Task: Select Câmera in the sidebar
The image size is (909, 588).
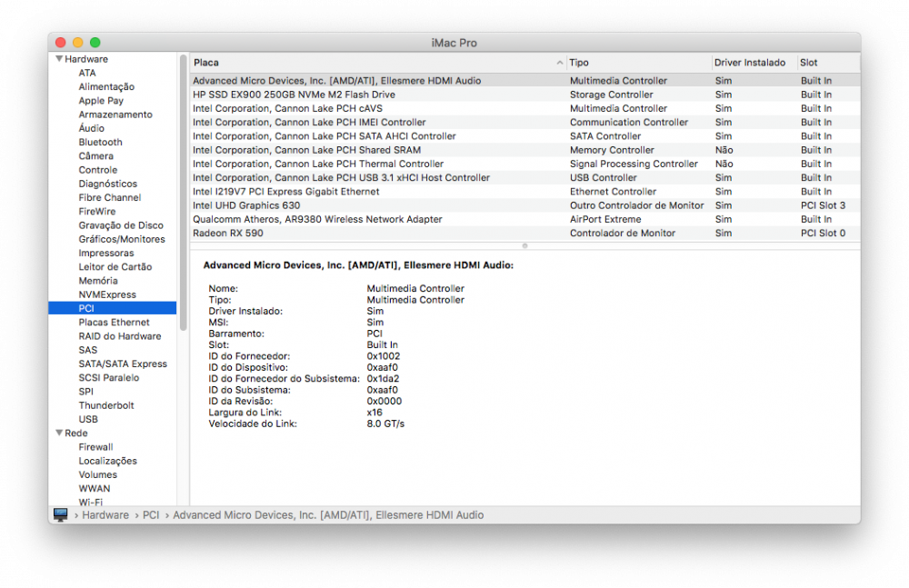Action: 96,156
